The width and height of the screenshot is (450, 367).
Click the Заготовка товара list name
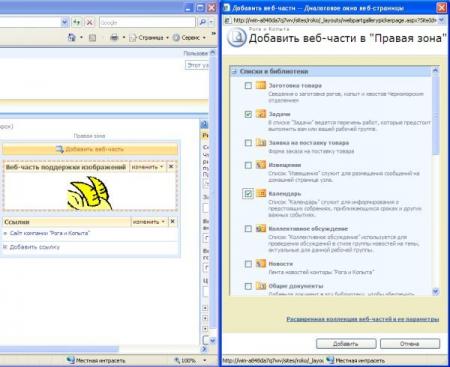[295, 85]
